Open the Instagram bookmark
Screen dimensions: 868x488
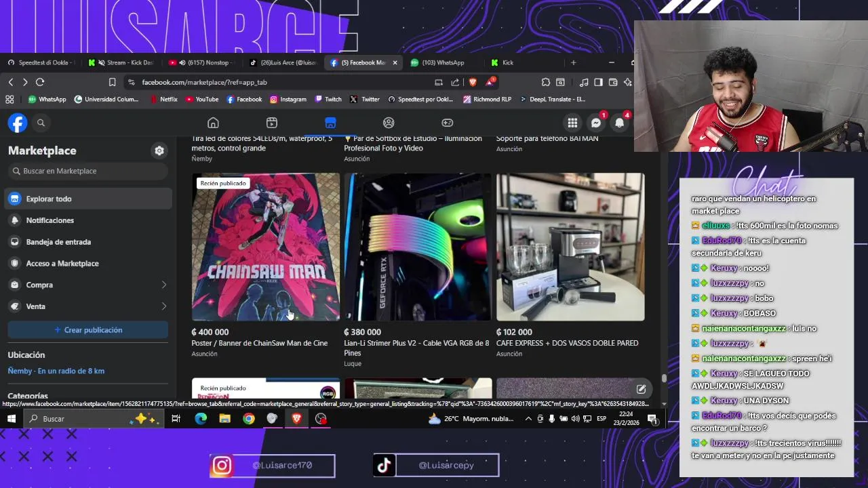(x=288, y=99)
